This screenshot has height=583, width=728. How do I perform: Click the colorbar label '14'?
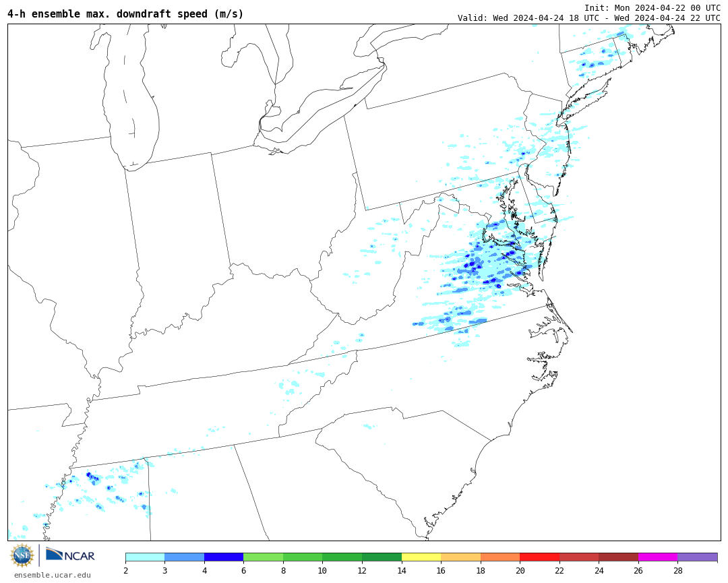pyautogui.click(x=402, y=570)
